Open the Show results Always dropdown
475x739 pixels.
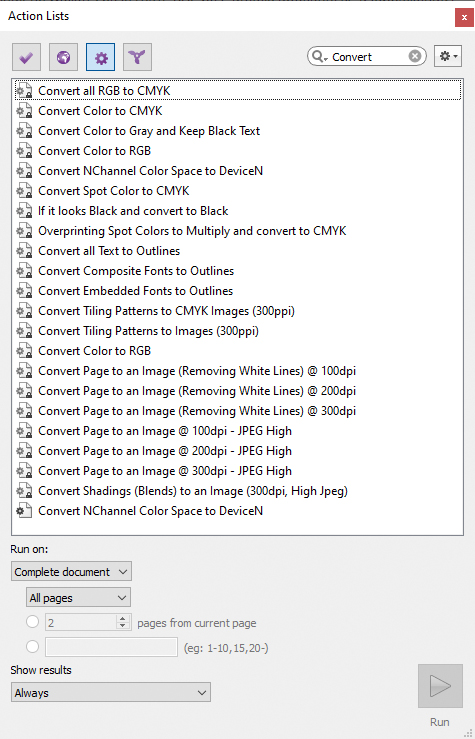(111, 692)
